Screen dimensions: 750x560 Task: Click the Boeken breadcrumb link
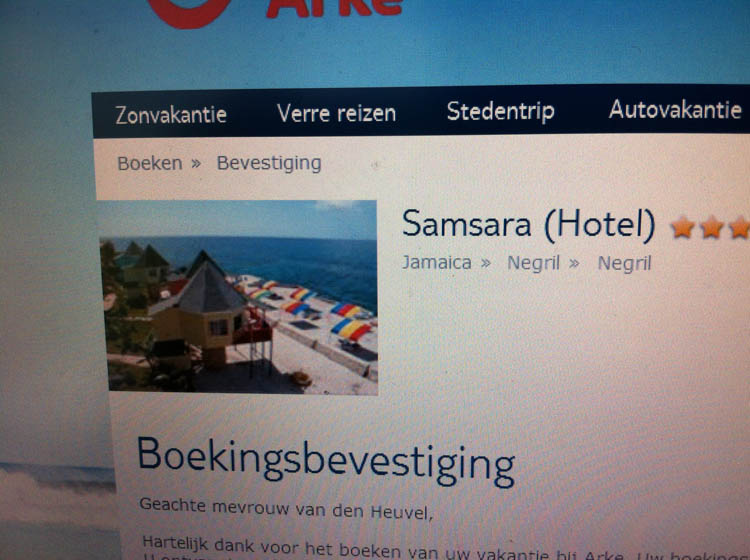point(150,164)
